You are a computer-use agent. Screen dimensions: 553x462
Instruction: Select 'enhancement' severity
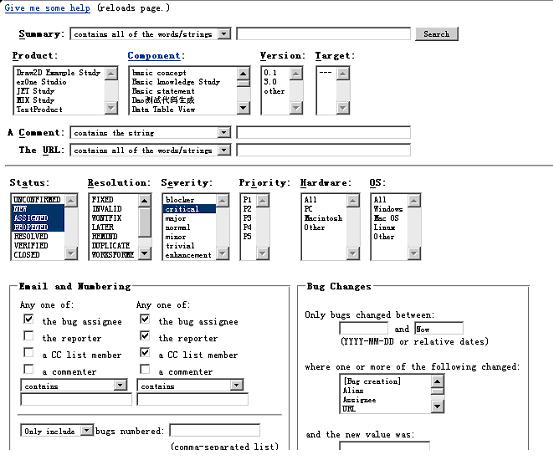pos(188,255)
